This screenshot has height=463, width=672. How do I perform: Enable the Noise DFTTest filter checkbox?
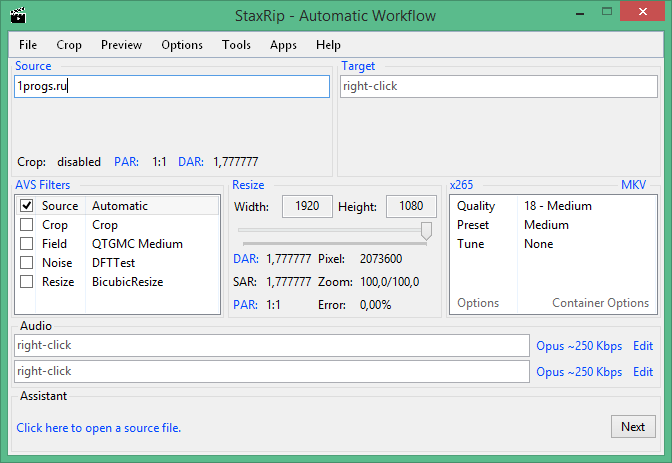27,263
